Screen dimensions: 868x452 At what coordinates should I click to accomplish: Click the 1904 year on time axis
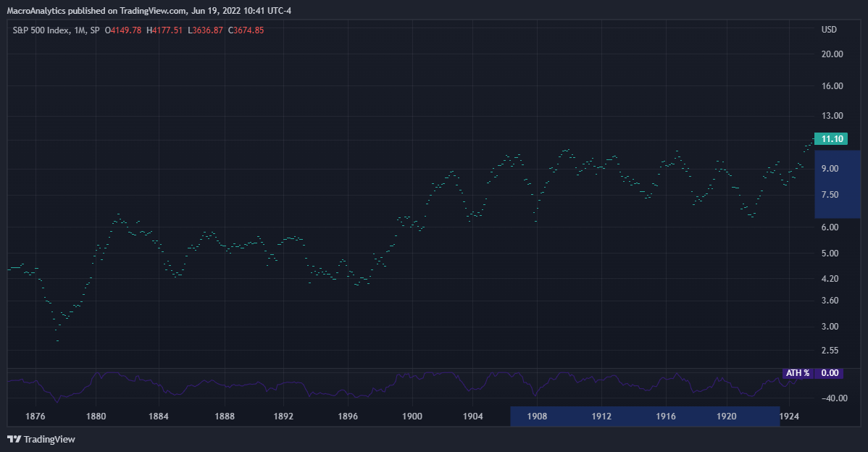(472, 417)
